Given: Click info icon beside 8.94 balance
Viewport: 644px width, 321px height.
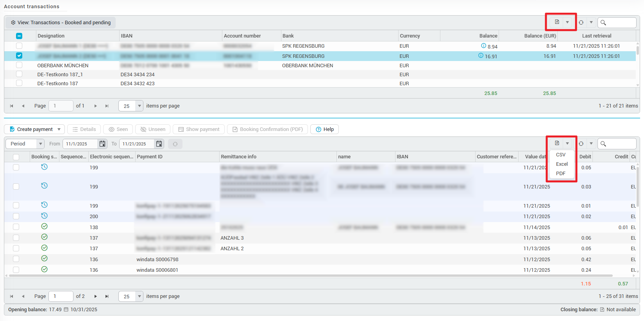Looking at the screenshot, I should pyautogui.click(x=483, y=46).
